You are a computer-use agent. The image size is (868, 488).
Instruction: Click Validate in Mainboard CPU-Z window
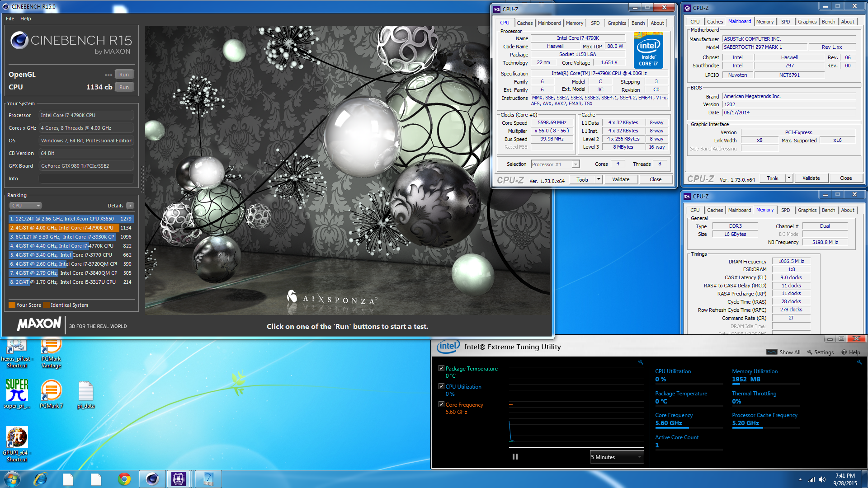(811, 178)
